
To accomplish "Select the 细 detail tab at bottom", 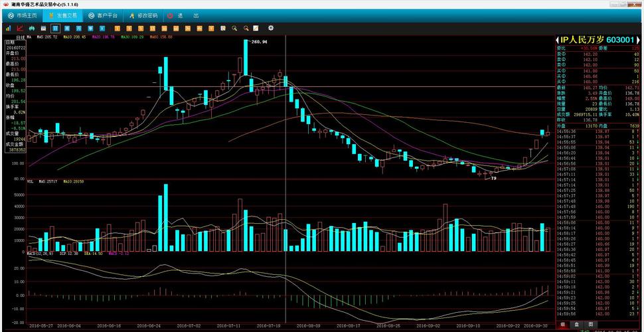I will pyautogui.click(x=562, y=325).
